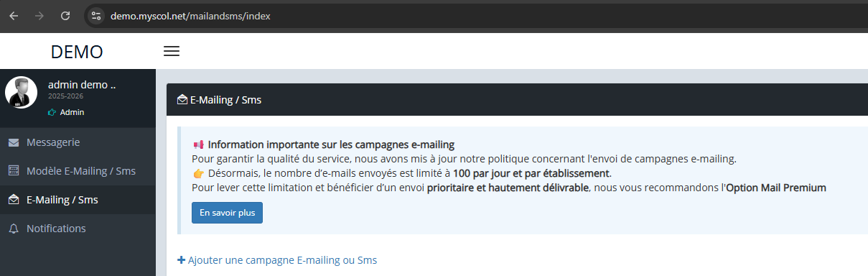Viewport: 868px width, 276px height.
Task: Click the En savoir plus button
Action: click(x=227, y=213)
